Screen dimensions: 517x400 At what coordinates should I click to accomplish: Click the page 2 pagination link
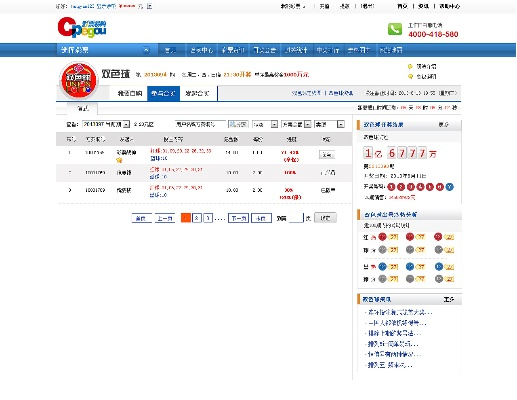point(197,218)
